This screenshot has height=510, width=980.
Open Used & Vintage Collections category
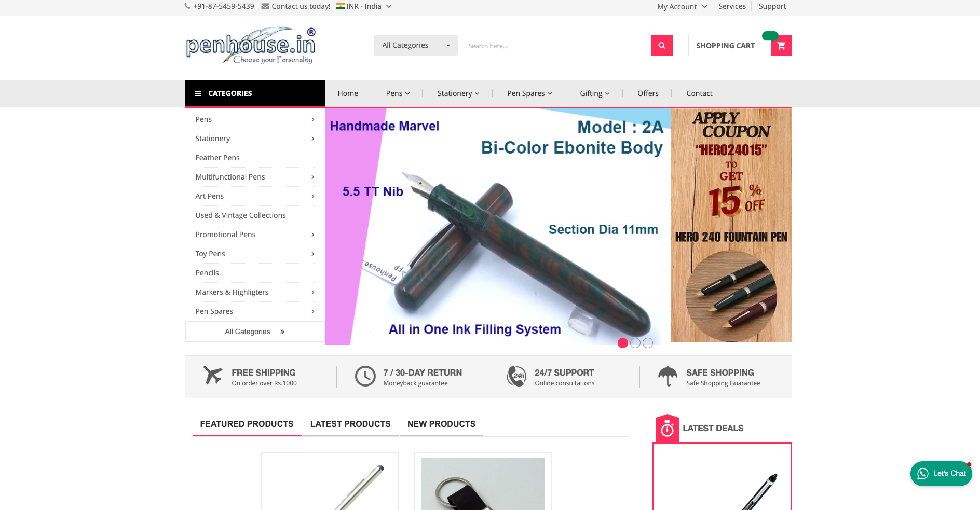tap(240, 215)
